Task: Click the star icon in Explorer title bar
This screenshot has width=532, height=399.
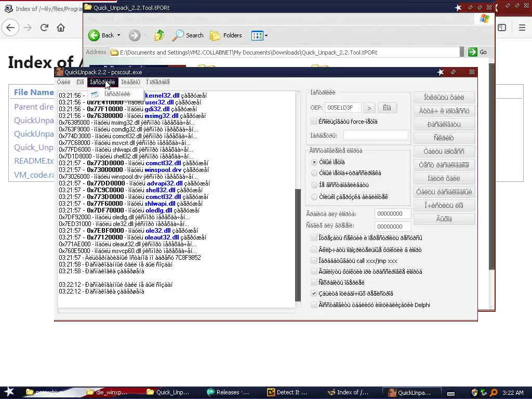Action: (458, 7)
